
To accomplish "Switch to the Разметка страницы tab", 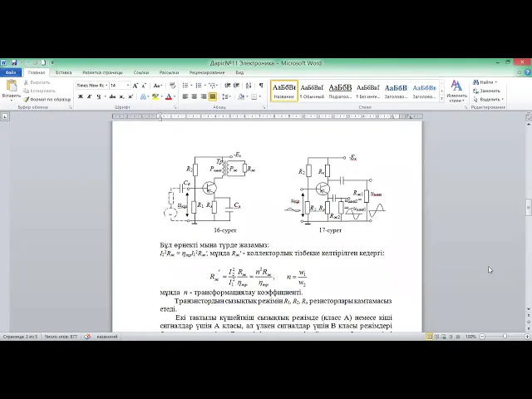I will tap(102, 72).
